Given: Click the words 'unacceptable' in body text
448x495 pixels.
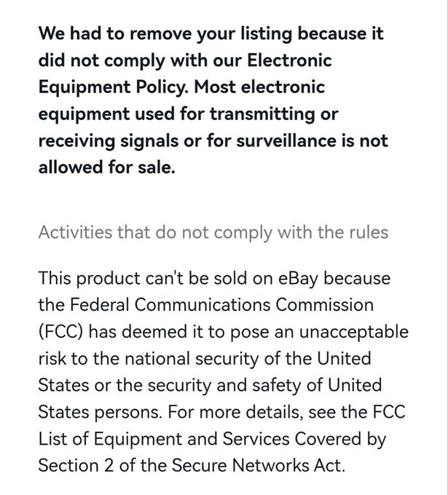Looking at the screenshot, I should click(354, 333).
